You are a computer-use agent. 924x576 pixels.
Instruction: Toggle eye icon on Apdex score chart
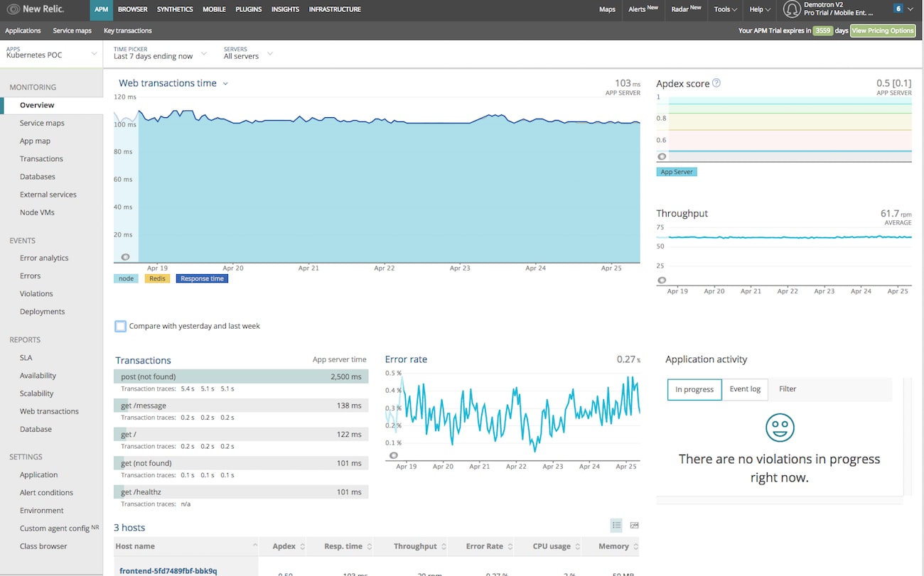pyautogui.click(x=662, y=156)
